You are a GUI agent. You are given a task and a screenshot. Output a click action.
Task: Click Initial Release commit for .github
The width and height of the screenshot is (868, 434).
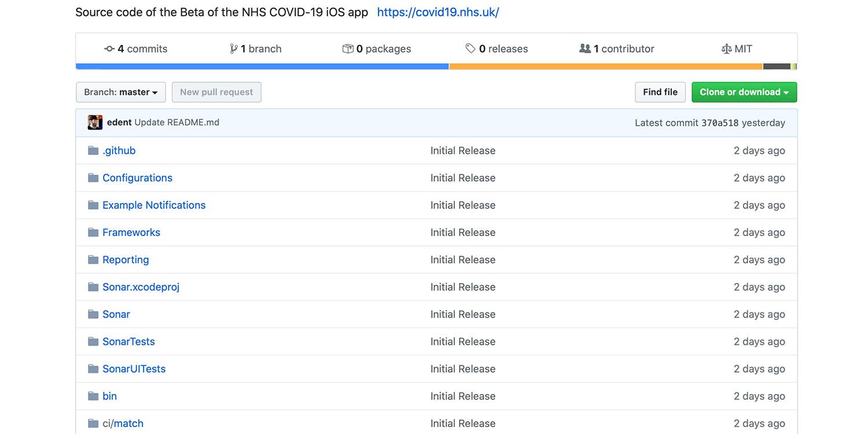[x=463, y=150]
